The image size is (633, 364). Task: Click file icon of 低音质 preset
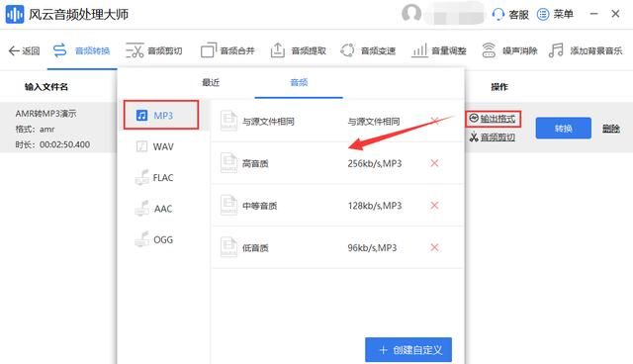pos(228,247)
